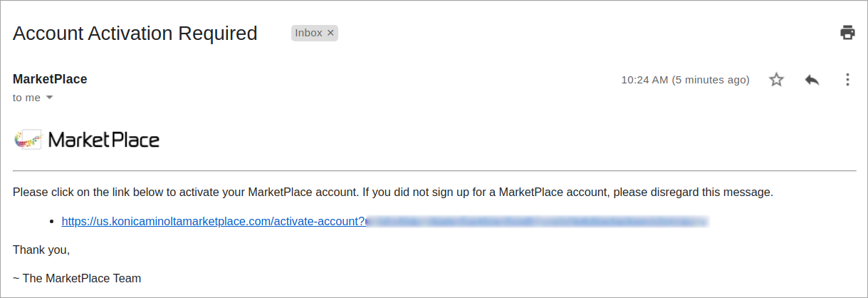The image size is (868, 298).
Task: Click the 'to me' recipient text
Action: [x=26, y=98]
